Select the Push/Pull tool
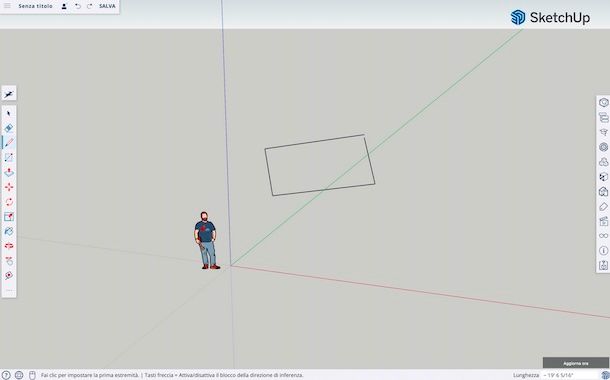 [9, 172]
